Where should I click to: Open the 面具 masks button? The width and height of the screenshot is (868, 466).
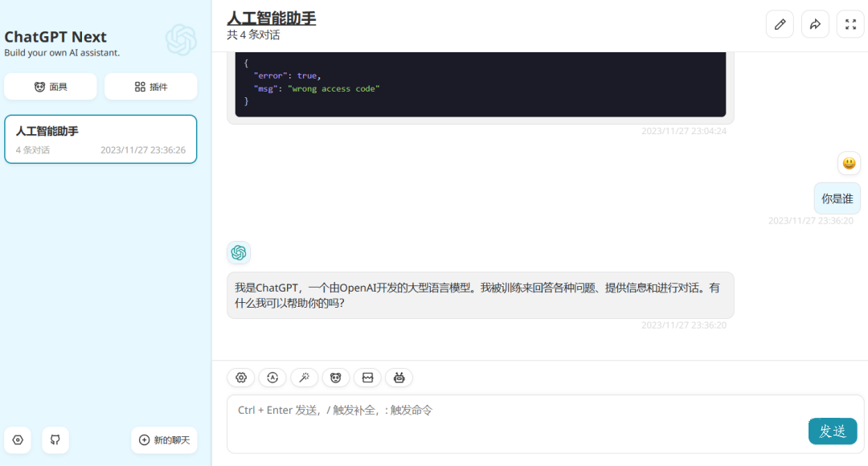pos(51,87)
